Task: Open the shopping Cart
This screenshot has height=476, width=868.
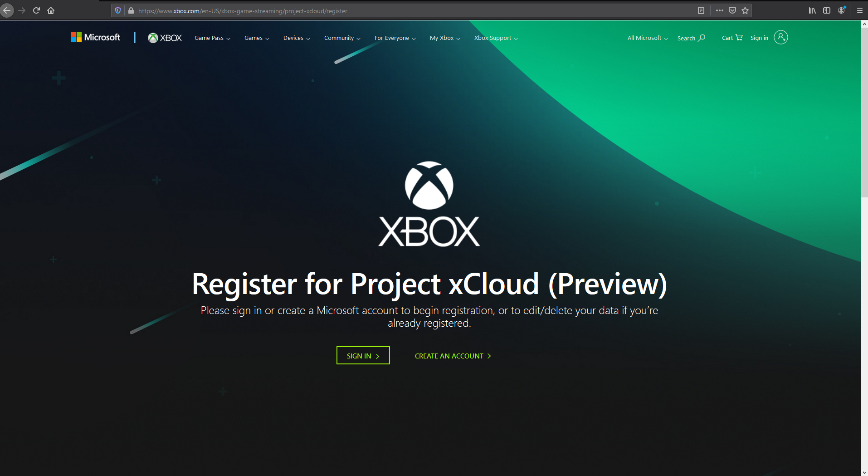Action: click(732, 38)
